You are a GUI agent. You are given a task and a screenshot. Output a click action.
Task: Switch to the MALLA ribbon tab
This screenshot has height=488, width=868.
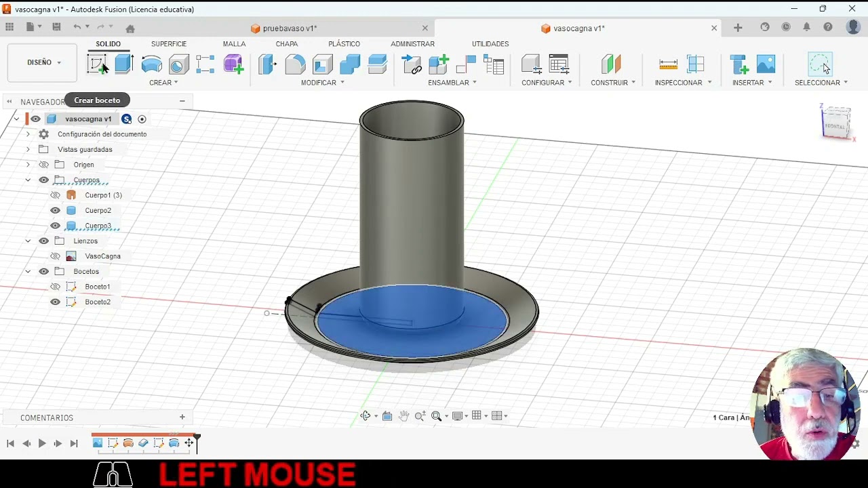(234, 44)
